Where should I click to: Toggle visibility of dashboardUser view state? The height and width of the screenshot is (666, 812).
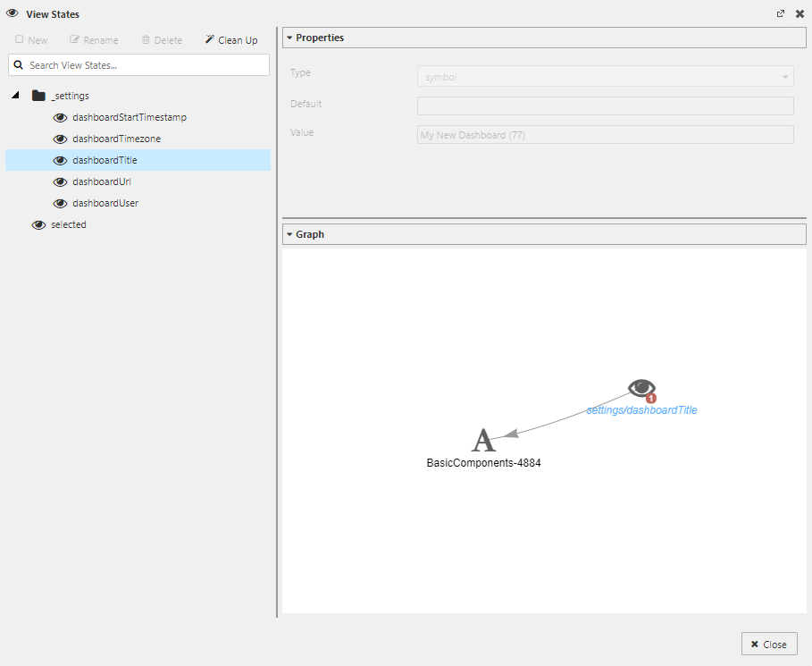point(60,203)
